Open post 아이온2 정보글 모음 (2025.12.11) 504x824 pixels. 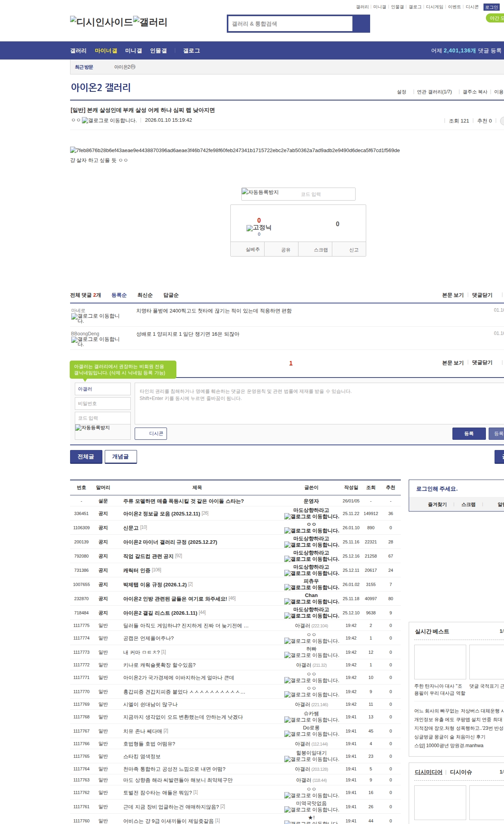click(161, 513)
